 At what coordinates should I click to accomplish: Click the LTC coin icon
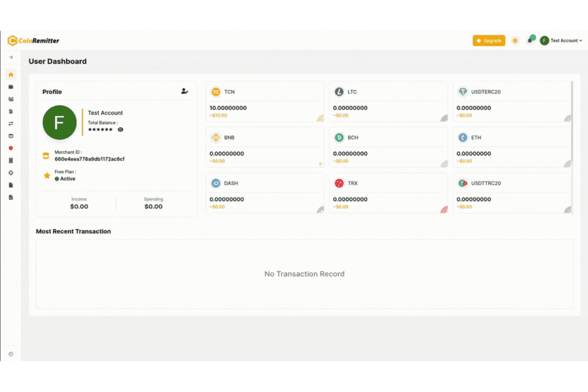click(339, 92)
